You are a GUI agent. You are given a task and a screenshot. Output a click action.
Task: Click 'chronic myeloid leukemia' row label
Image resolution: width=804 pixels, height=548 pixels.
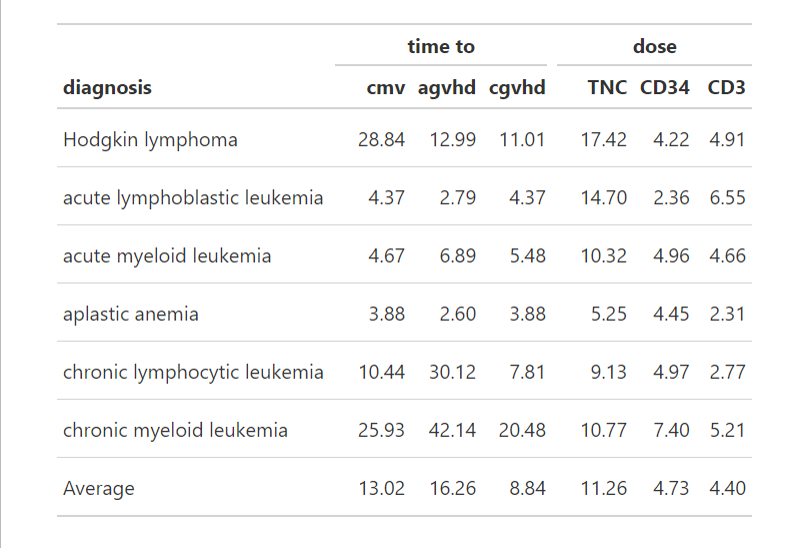click(175, 430)
